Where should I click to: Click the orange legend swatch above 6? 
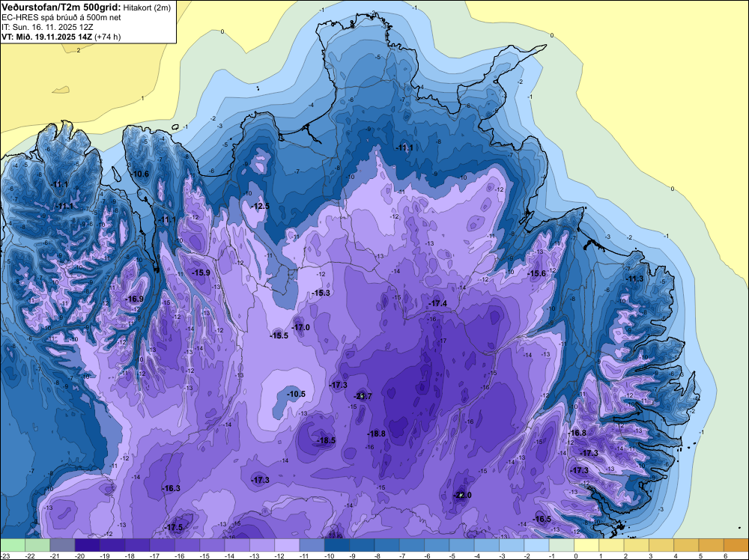[736, 545]
